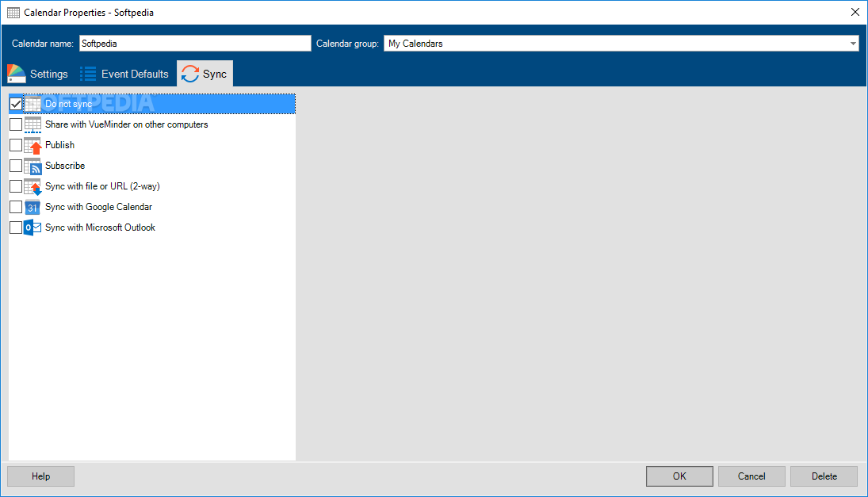Click the Sync with file or URL icon
The height and width of the screenshot is (497, 868).
(x=33, y=186)
